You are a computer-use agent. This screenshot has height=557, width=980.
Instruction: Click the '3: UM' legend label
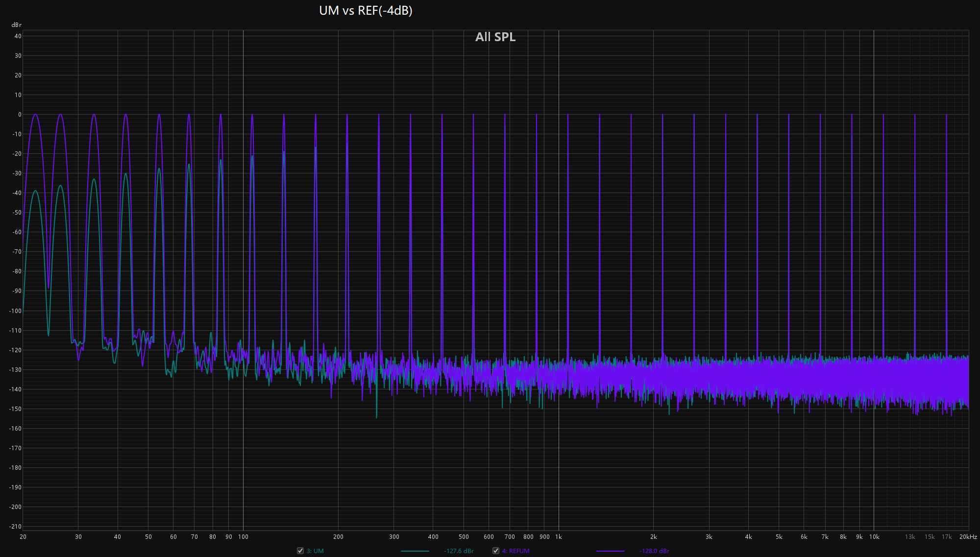(315, 551)
